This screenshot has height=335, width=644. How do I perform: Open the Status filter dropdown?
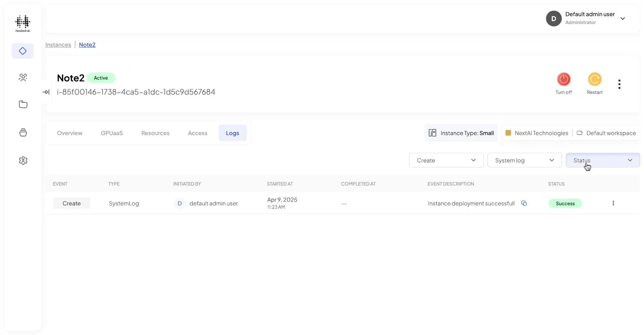pos(602,160)
